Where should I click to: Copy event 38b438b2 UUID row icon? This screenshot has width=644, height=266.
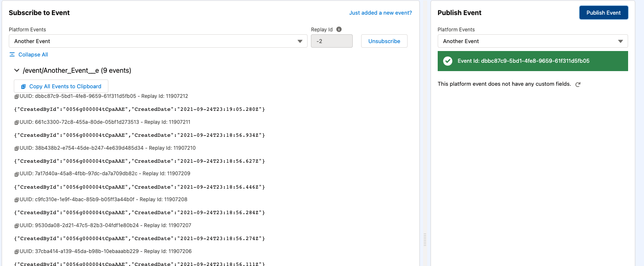tap(17, 148)
